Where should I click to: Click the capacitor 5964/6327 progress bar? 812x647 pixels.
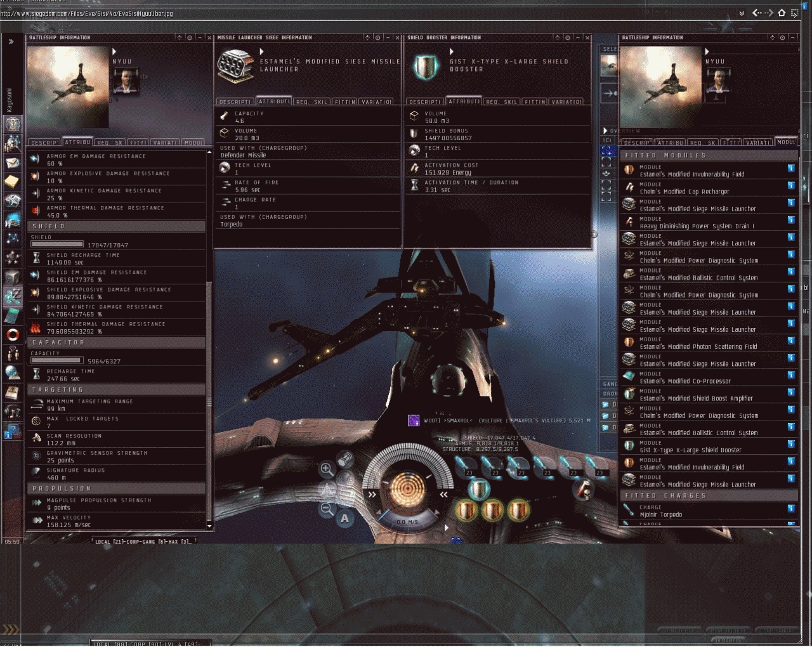(57, 360)
